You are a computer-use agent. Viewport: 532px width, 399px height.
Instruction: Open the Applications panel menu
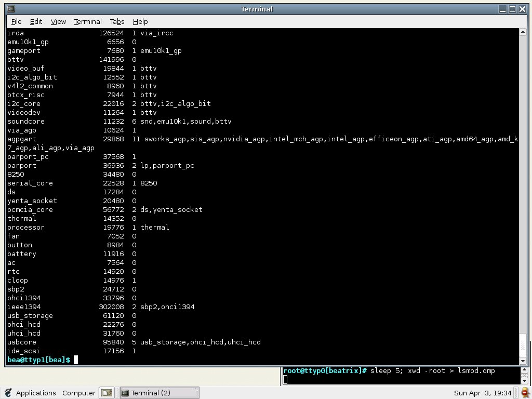click(x=36, y=393)
